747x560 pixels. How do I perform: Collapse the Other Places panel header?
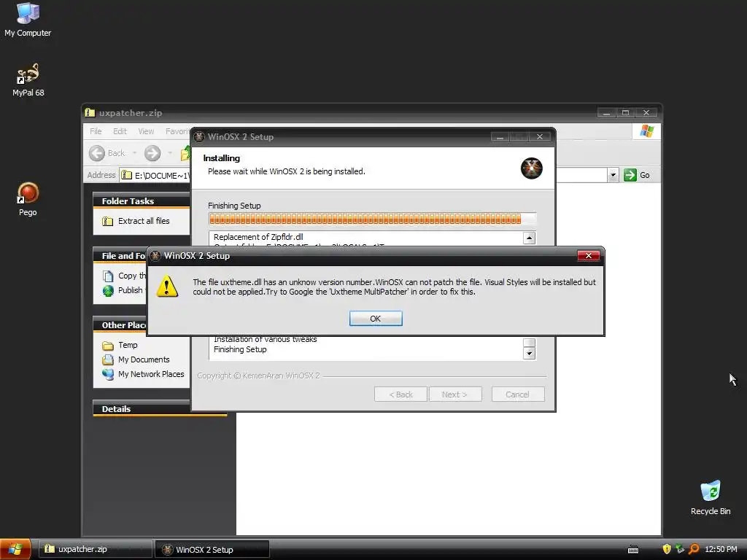point(120,324)
